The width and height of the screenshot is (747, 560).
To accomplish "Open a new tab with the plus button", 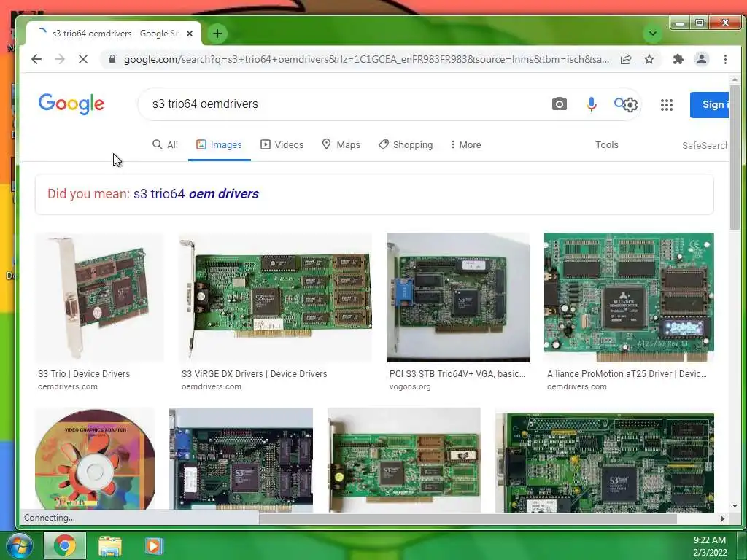I will [217, 34].
